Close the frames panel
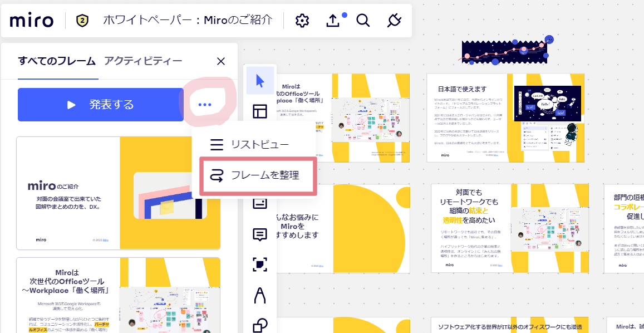This screenshot has height=333, width=644. (221, 62)
